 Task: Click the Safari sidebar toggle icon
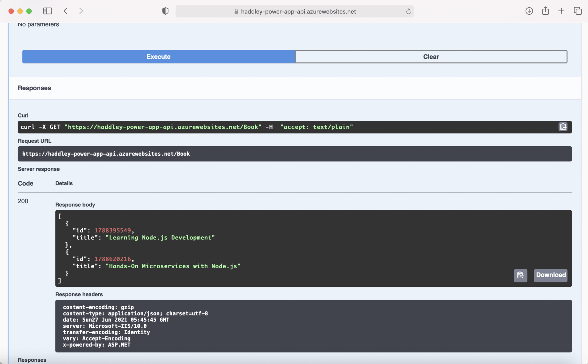pos(47,11)
